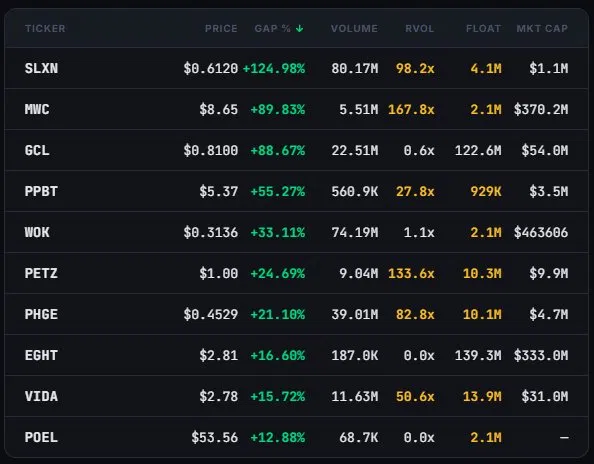Click the $463606 market cap value

[x=541, y=232]
